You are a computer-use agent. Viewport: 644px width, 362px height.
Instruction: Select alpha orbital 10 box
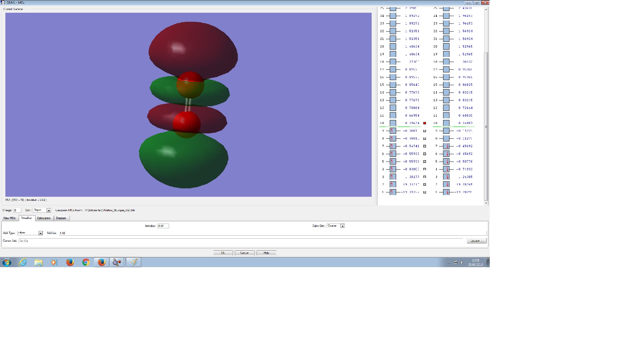pos(393,123)
